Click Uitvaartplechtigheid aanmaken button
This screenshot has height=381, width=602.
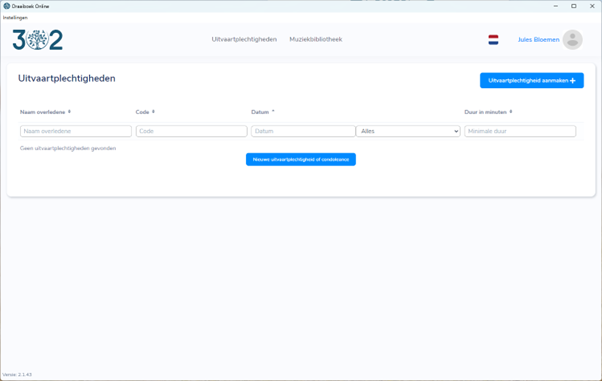click(x=532, y=80)
